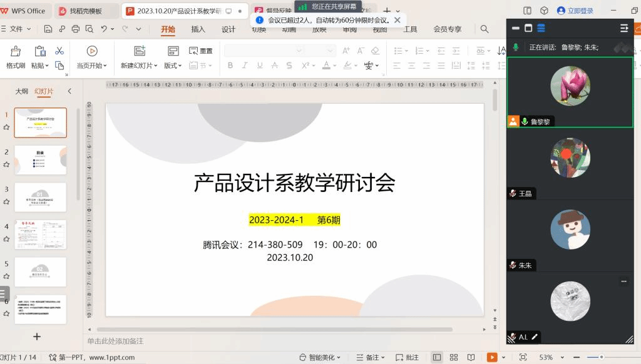Click the search magnifier icon in ribbon

(485, 29)
